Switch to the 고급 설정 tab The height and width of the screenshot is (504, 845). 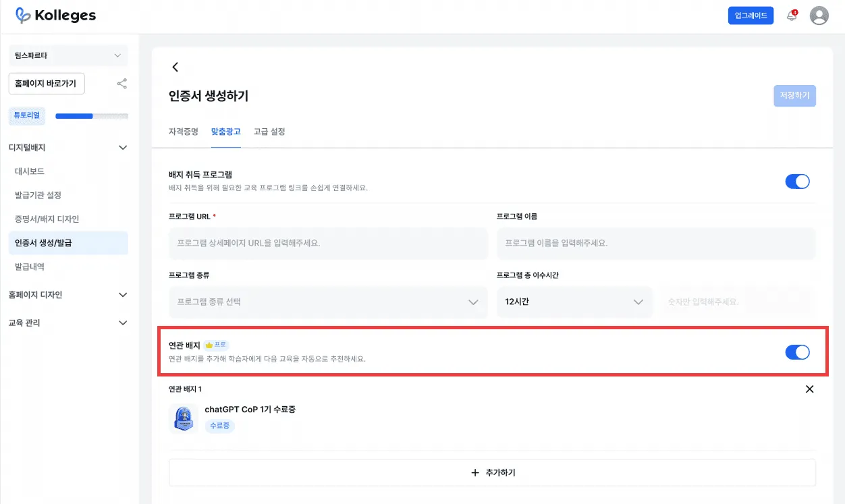point(269,132)
